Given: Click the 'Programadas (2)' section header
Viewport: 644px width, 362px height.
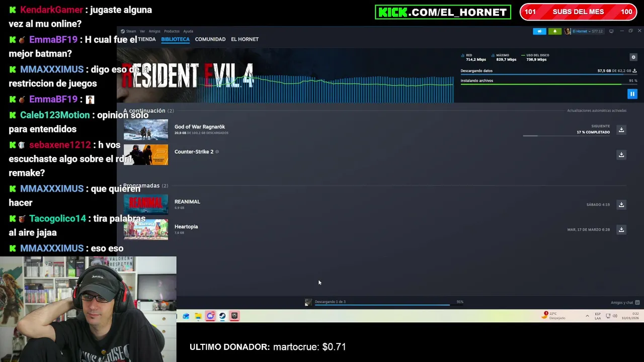Looking at the screenshot, I should 145,186.
